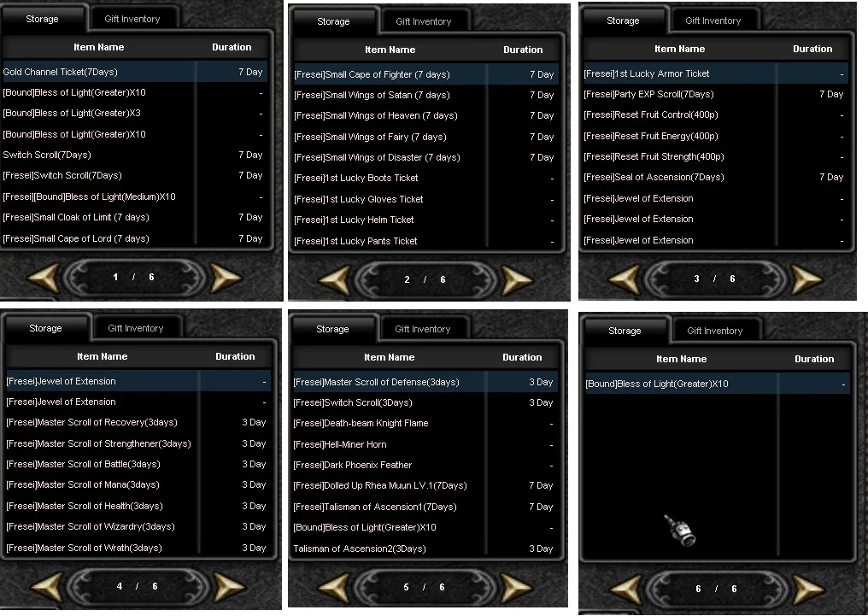Select [Bound]Bless of Light(Greater)X3 row

pyautogui.click(x=135, y=113)
